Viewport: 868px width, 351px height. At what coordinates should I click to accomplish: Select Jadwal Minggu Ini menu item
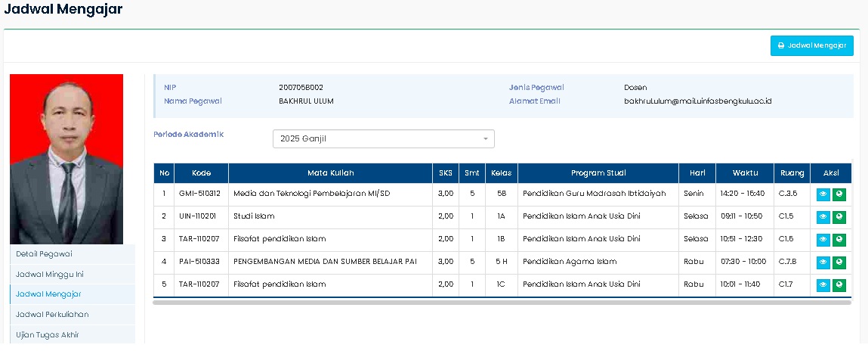pos(51,274)
